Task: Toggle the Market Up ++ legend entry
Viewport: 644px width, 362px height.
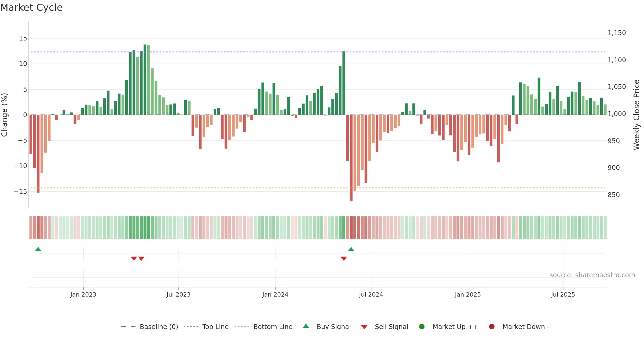Action: coord(448,327)
